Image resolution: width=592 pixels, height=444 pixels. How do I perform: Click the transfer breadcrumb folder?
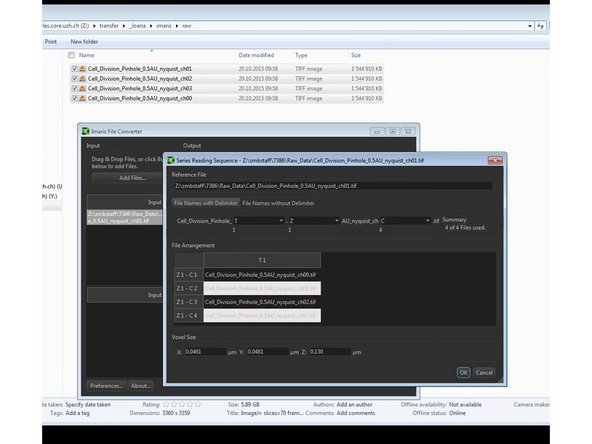[109, 26]
